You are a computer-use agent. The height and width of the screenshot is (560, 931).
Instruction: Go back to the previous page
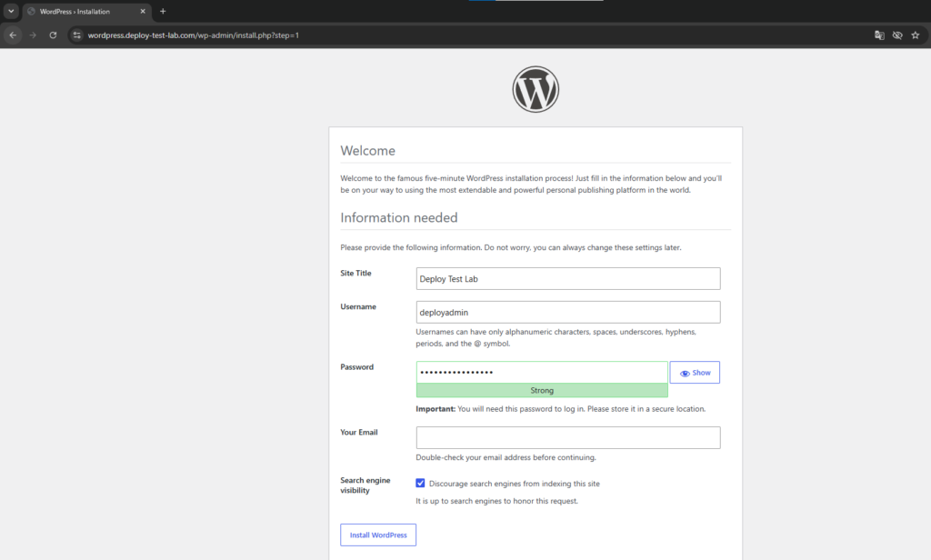point(13,35)
